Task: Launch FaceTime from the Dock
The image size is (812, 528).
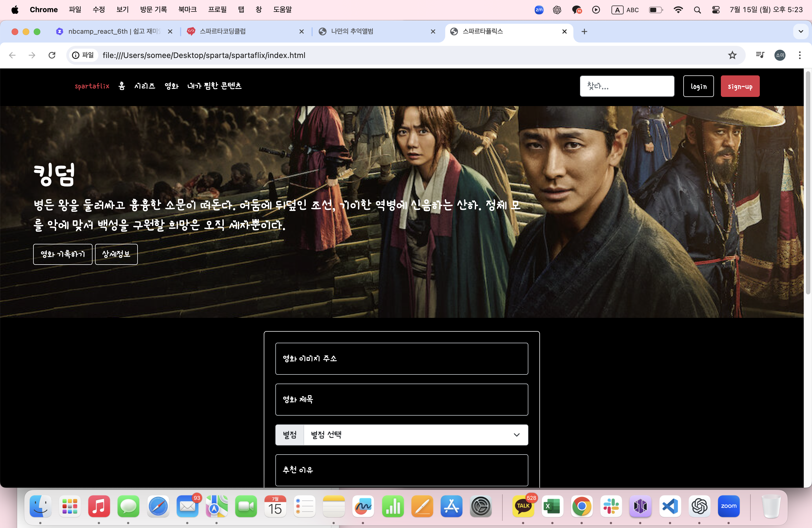Action: point(246,506)
